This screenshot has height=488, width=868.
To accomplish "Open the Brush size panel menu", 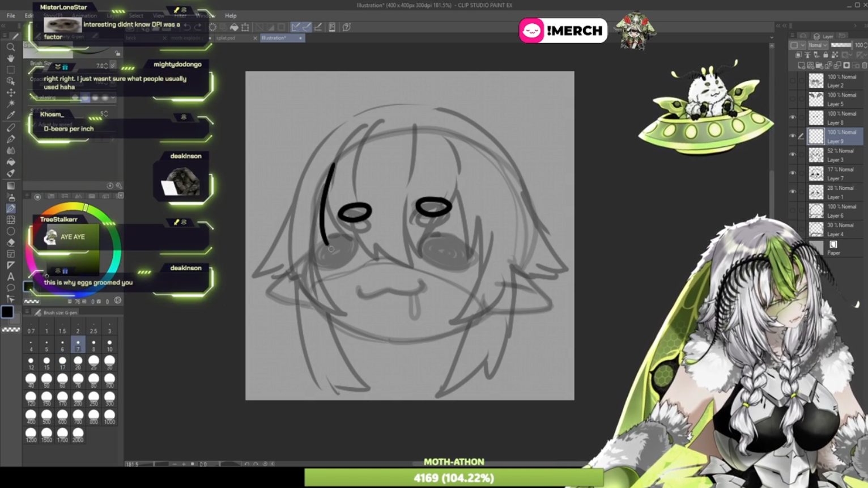I will (x=27, y=312).
